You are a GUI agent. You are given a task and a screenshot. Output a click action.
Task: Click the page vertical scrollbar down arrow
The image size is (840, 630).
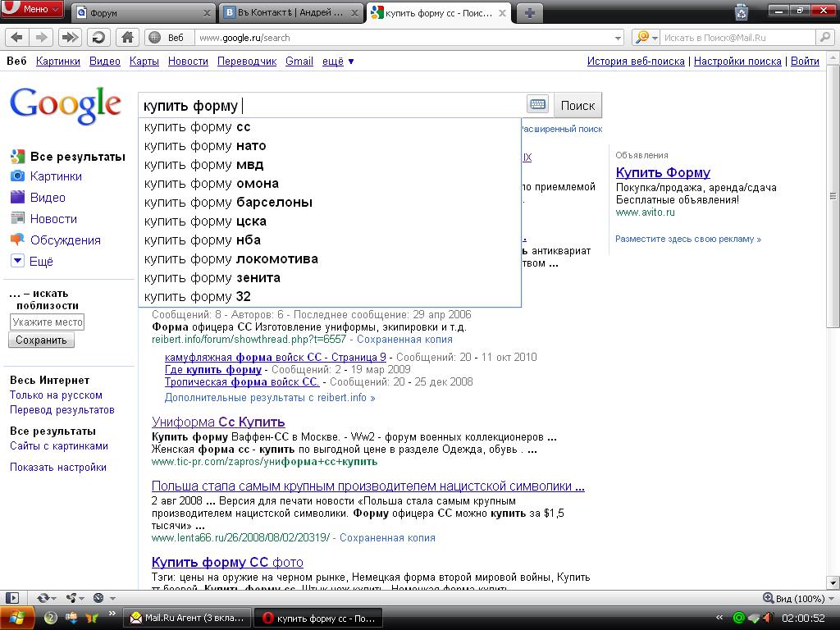[x=833, y=583]
